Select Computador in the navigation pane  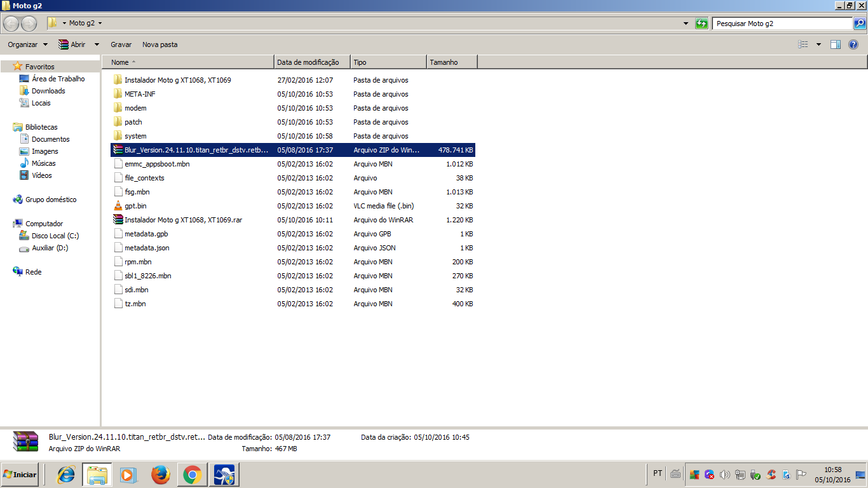(x=44, y=224)
